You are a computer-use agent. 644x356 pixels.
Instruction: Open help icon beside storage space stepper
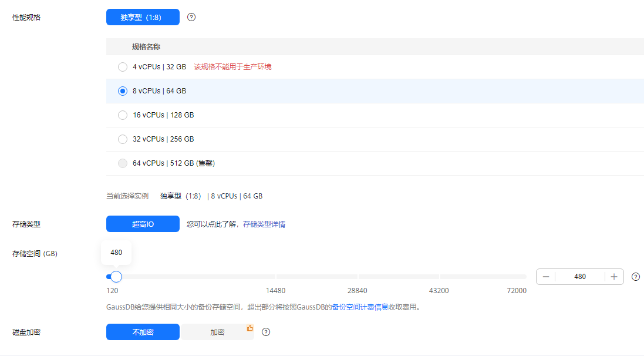[635, 276]
